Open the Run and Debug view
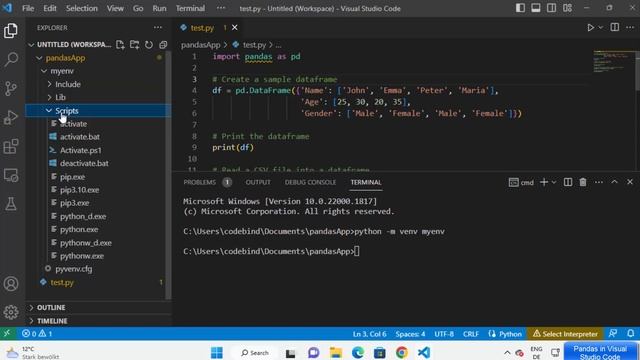The width and height of the screenshot is (640, 360). tap(11, 118)
